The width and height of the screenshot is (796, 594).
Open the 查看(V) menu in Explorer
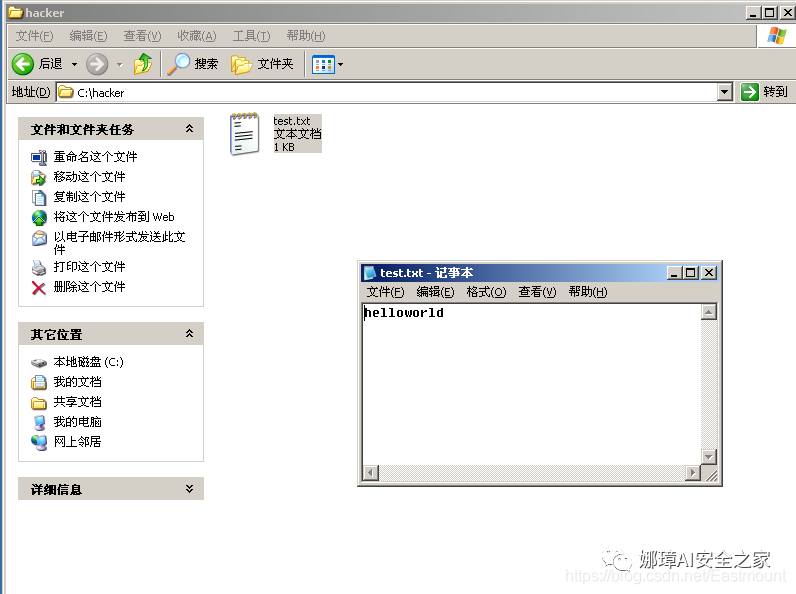tap(142, 36)
